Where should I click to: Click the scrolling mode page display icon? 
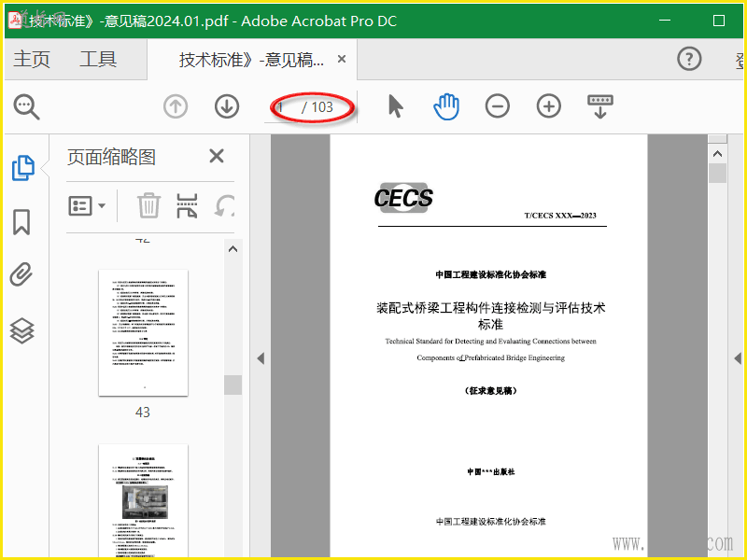coord(600,106)
